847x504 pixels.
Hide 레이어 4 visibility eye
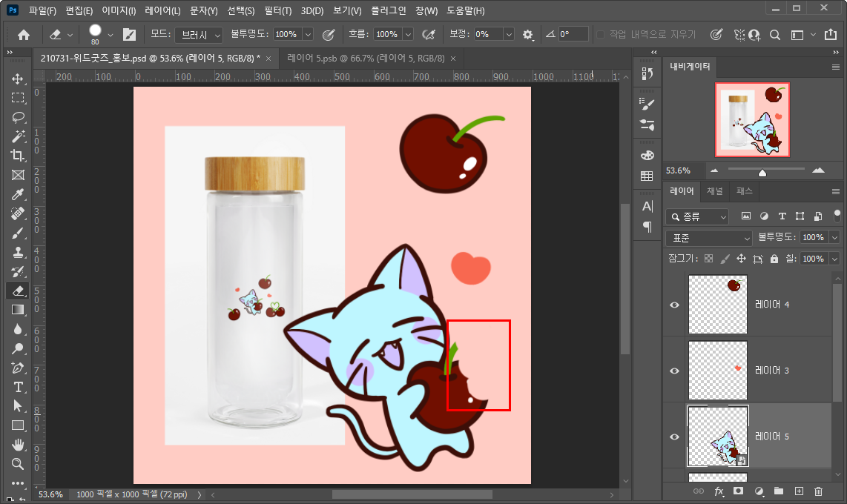pyautogui.click(x=675, y=305)
